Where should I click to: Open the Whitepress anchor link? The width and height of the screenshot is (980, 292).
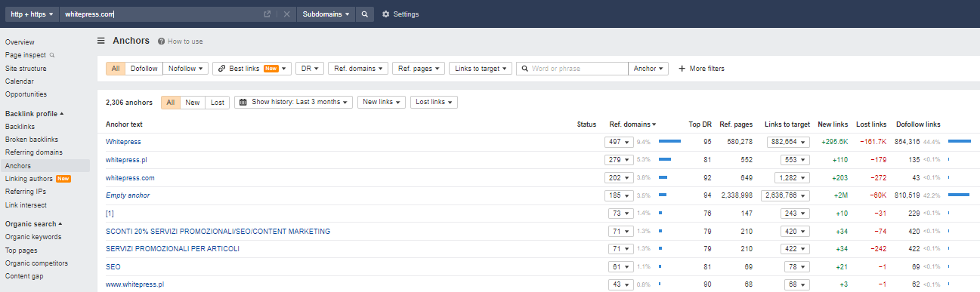click(123, 142)
